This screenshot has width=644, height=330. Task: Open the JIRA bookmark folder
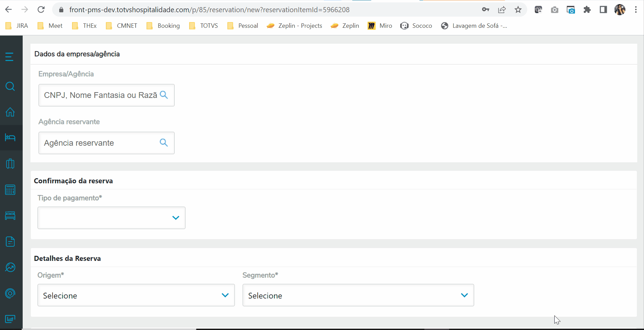17,26
